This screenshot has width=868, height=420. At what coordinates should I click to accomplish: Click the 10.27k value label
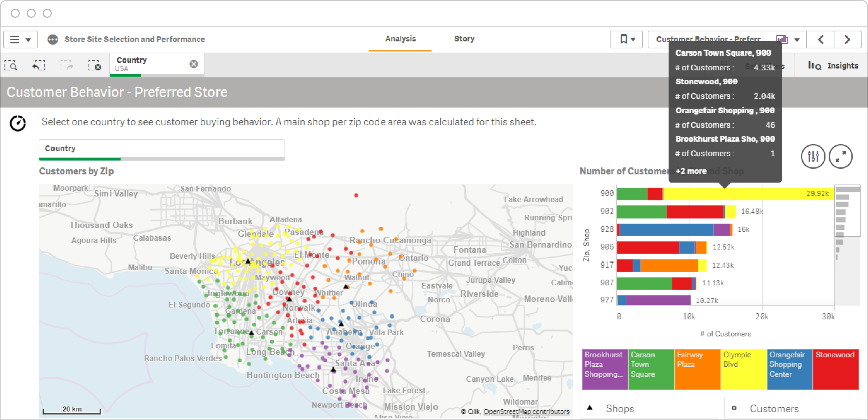(707, 301)
